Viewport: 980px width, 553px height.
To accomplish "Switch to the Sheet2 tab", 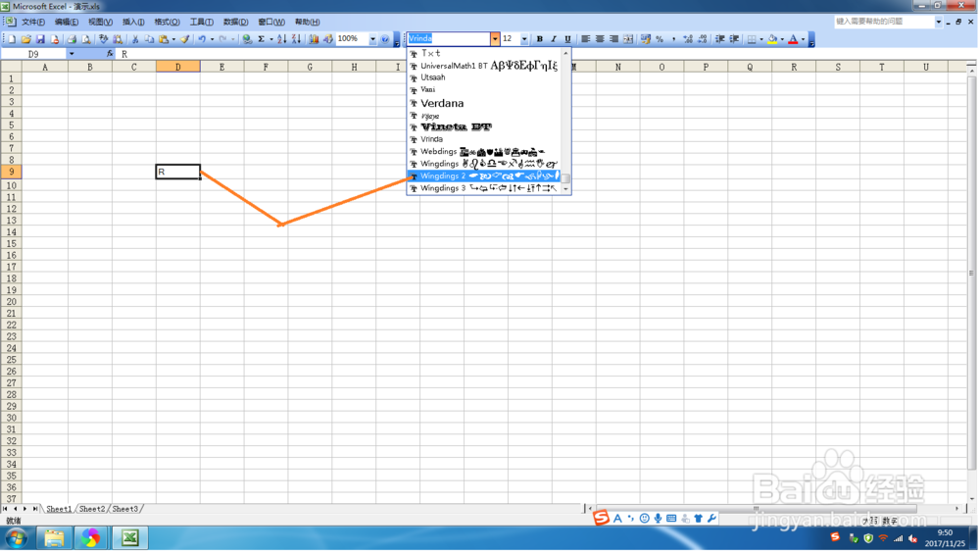I will (x=92, y=510).
